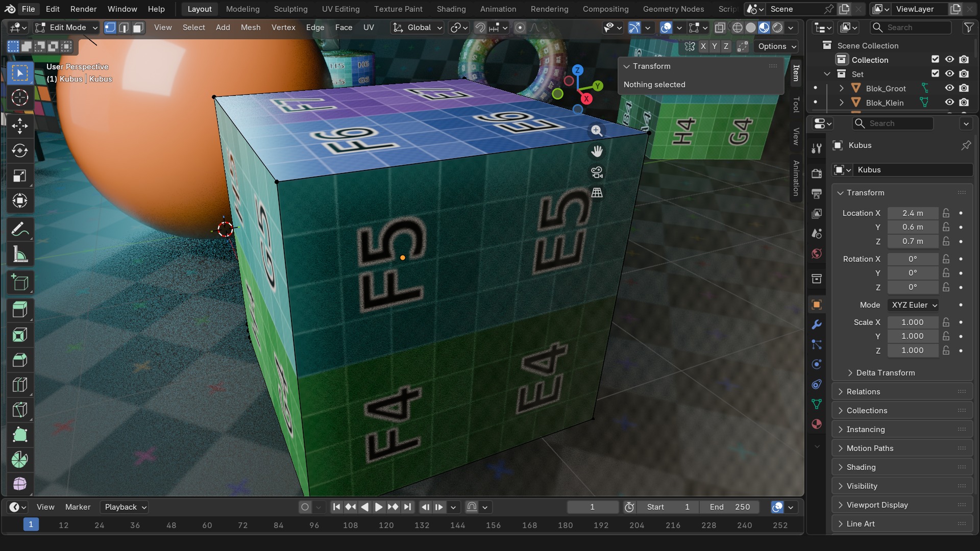This screenshot has height=551, width=980.
Task: Click the zoom magnifier viewport gizmo
Action: (x=597, y=131)
